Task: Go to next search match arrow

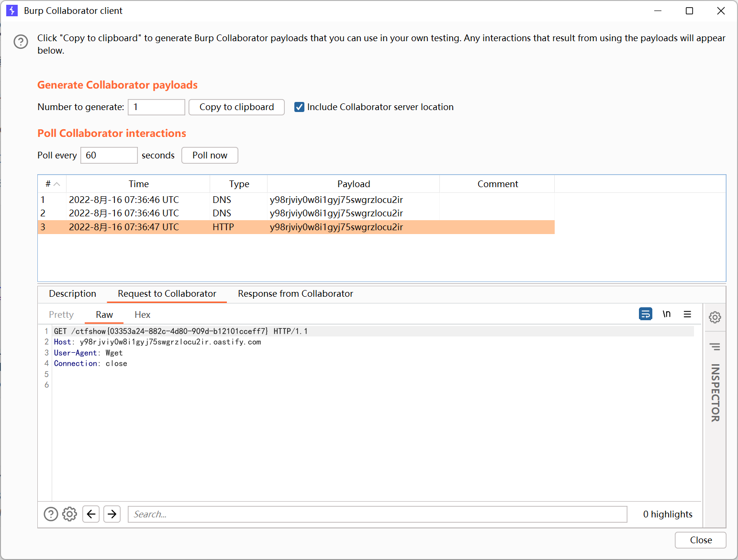Action: click(x=112, y=514)
